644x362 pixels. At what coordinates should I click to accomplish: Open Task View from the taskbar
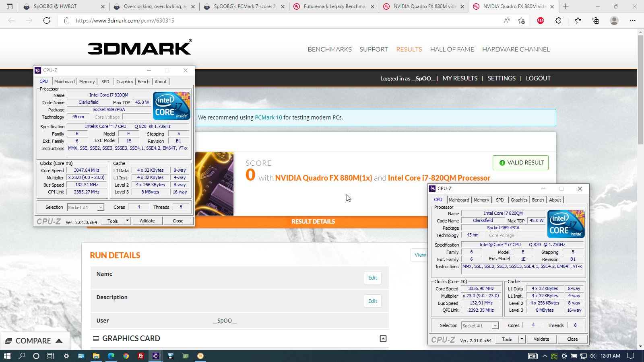coord(51,356)
